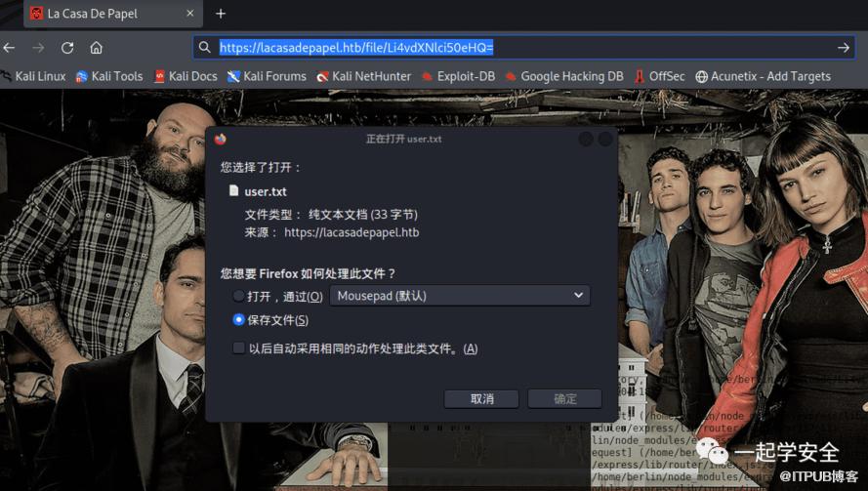Open Kali Docs bookmark
This screenshot has height=491, width=868.
(x=186, y=76)
